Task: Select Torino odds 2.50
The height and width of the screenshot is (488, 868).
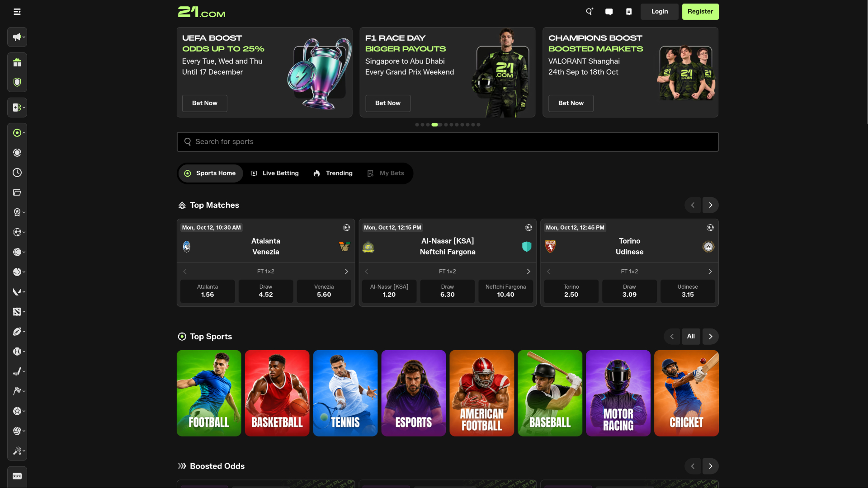Action: (x=571, y=291)
